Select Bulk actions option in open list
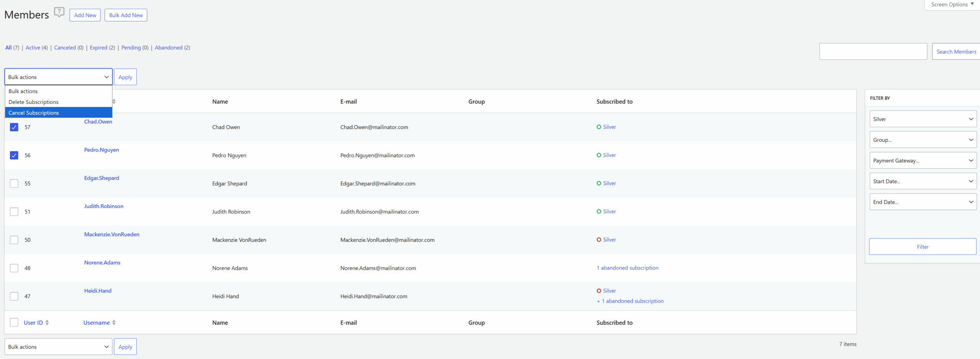Viewport: 980px width, 359px height. click(59, 91)
